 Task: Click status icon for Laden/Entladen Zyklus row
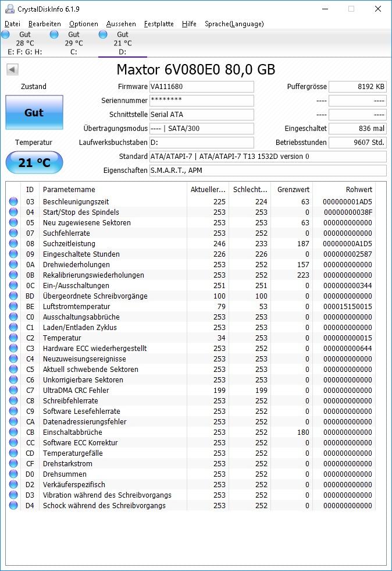point(13,327)
